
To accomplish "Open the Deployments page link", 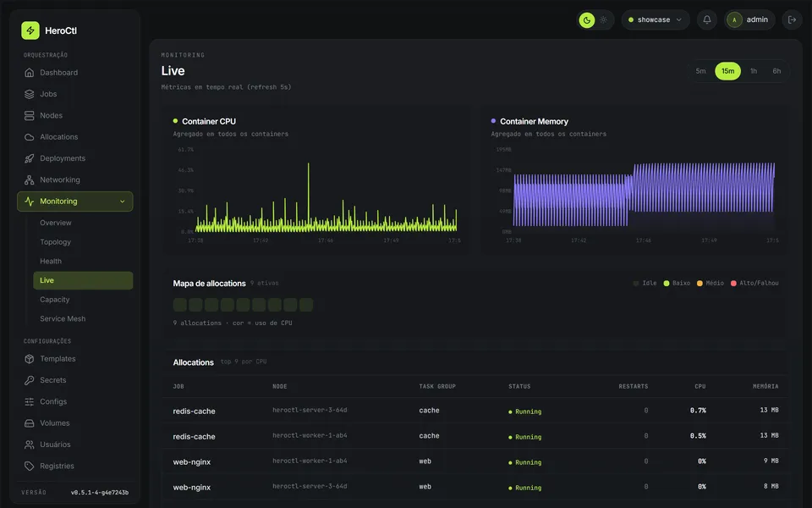I will pos(63,158).
